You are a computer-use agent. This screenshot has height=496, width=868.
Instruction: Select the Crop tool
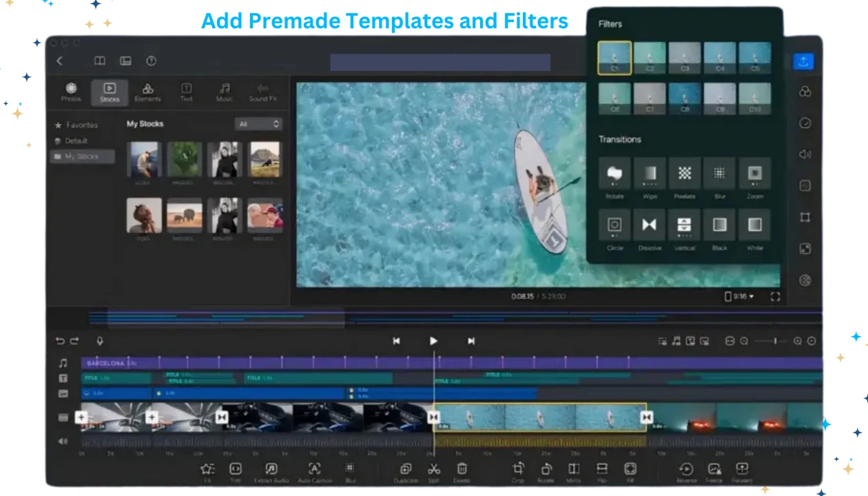tap(517, 469)
